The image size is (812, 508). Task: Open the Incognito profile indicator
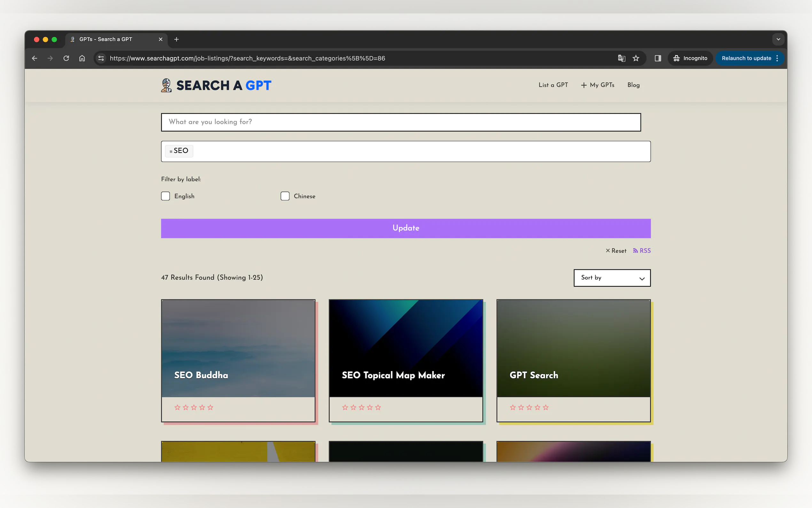tap(690, 58)
